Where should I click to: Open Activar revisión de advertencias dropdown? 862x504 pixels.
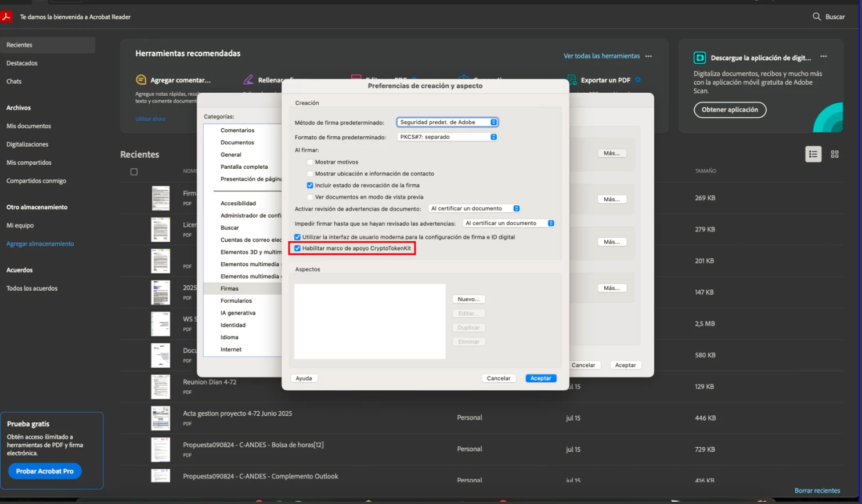tap(474, 208)
